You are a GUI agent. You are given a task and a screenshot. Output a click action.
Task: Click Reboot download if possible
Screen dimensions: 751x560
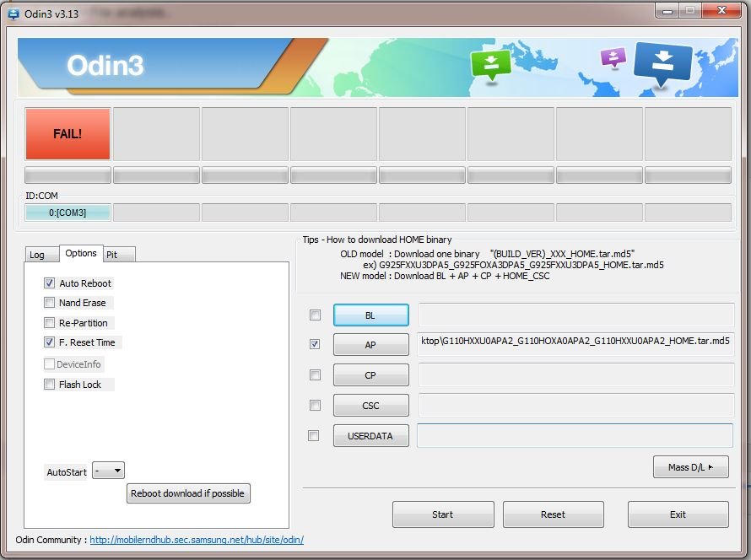(188, 493)
